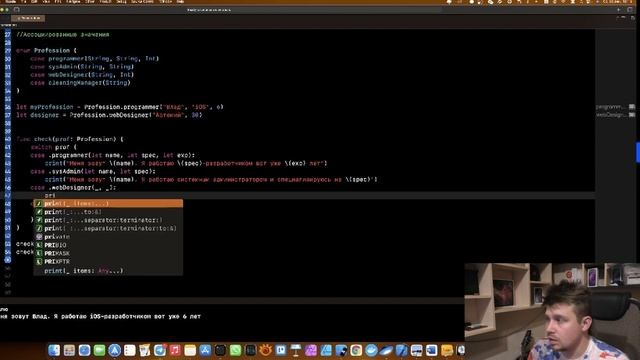Open Keynote in the Dock
This screenshot has height=360, width=640.
296,350
